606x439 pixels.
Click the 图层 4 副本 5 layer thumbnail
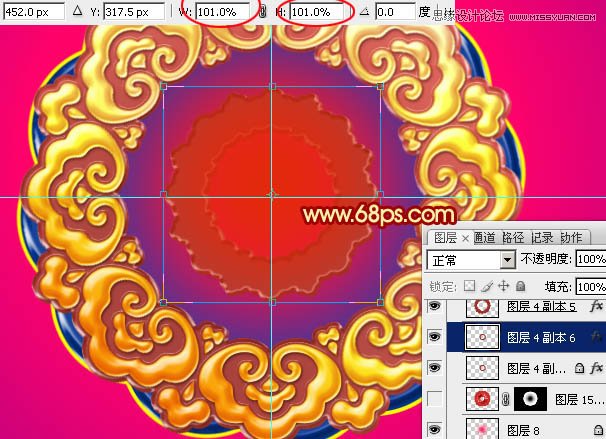tap(482, 307)
